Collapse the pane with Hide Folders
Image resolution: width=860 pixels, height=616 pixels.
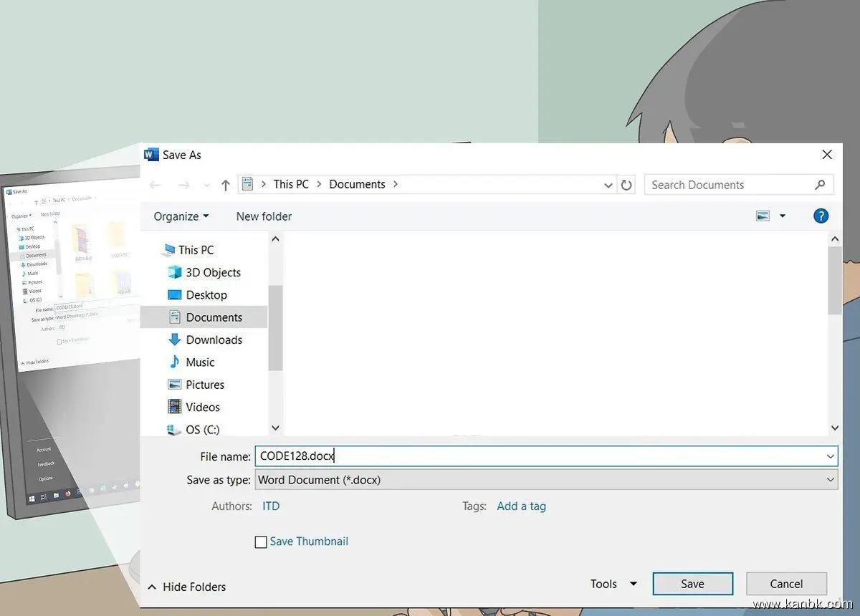pos(186,587)
